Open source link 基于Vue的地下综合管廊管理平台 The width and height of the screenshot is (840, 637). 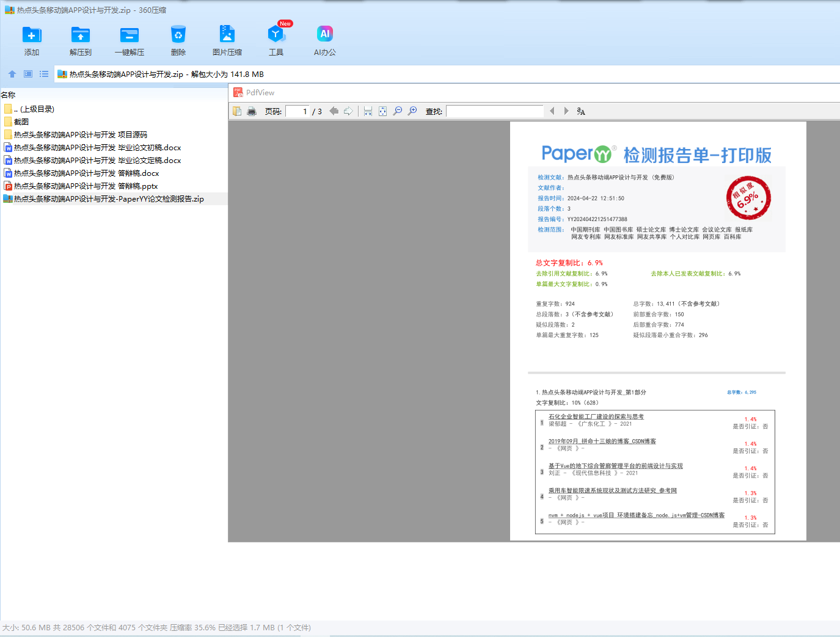pyautogui.click(x=616, y=466)
